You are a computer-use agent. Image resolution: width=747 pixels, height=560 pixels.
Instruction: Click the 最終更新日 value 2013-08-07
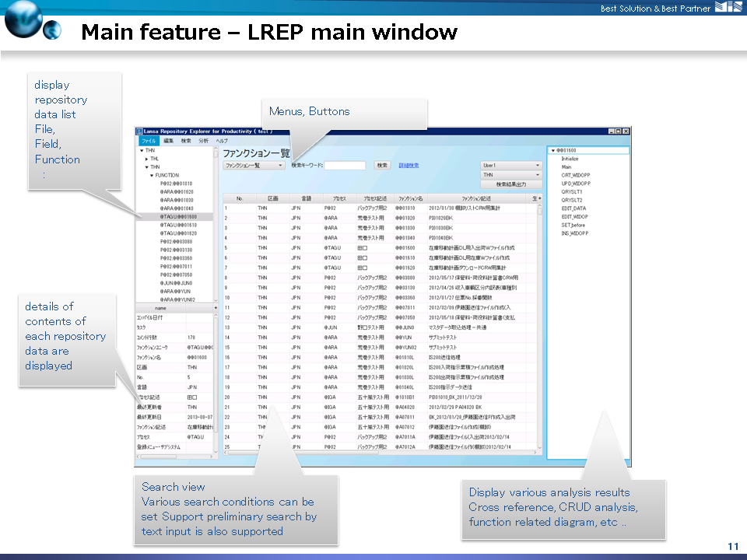tap(200, 417)
